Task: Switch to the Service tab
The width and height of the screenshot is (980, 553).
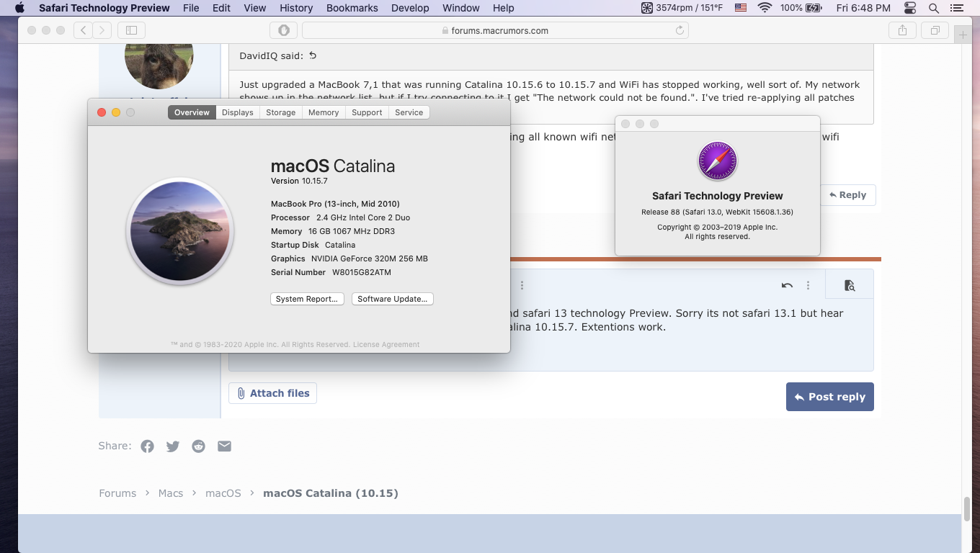Action: point(409,112)
